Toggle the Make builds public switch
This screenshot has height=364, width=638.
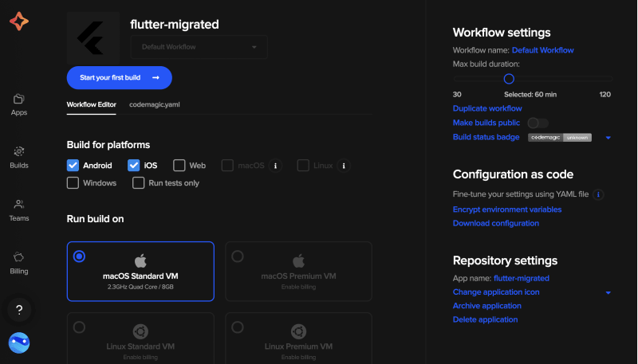(x=538, y=123)
